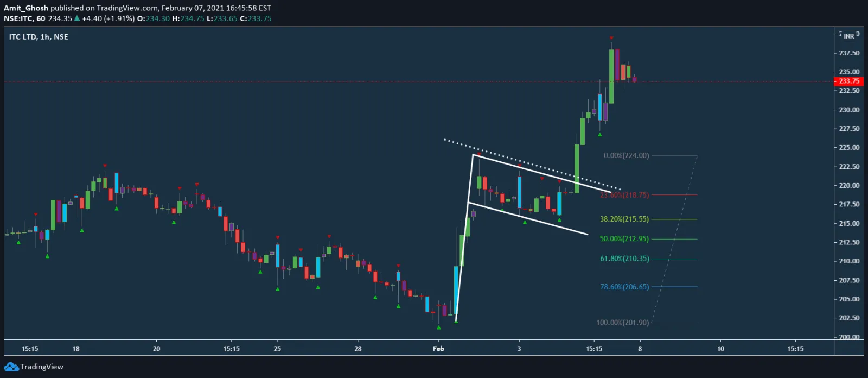Screen dimensions: 868x378
Task: Select the 38.20%(215.55) Fibonacci level label
Action: (624, 219)
